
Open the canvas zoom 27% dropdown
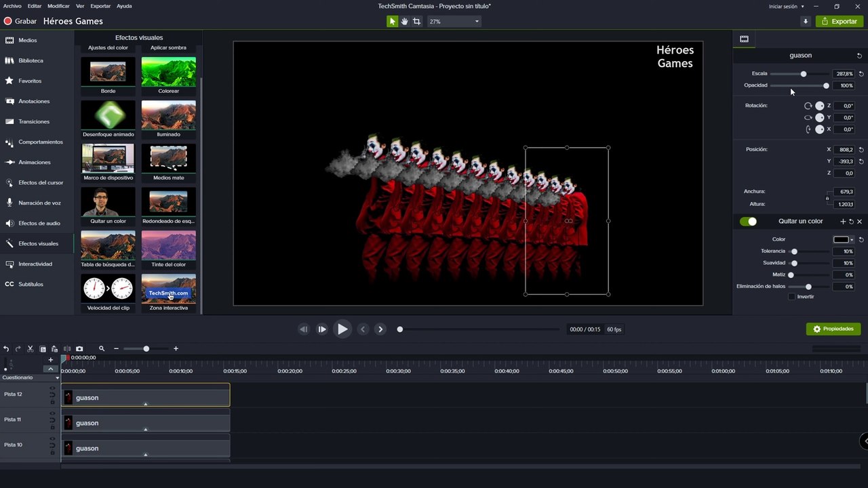click(453, 22)
